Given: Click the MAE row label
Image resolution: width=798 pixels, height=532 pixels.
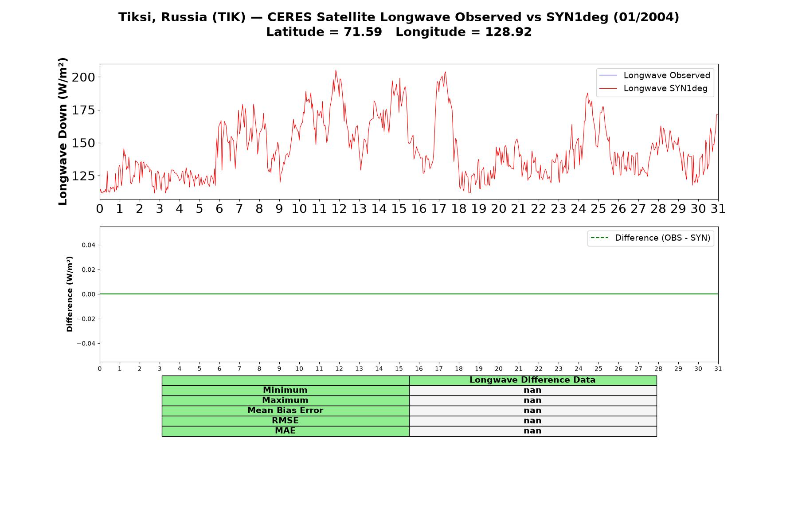Looking at the screenshot, I should coord(285,431).
